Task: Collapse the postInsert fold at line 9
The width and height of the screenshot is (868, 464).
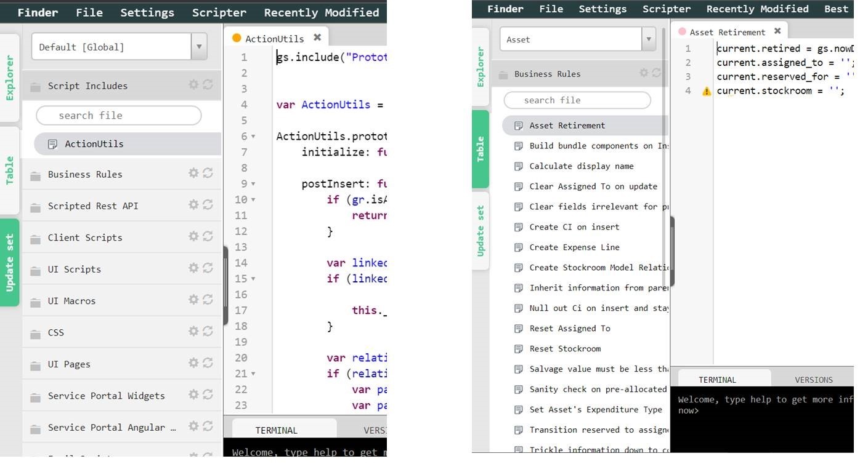Action: click(x=253, y=184)
